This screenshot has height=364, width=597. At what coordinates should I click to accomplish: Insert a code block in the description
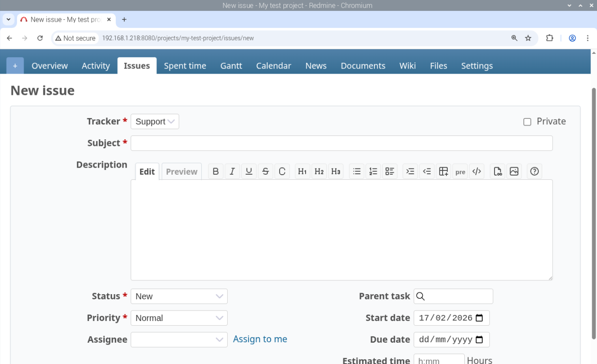coord(477,171)
